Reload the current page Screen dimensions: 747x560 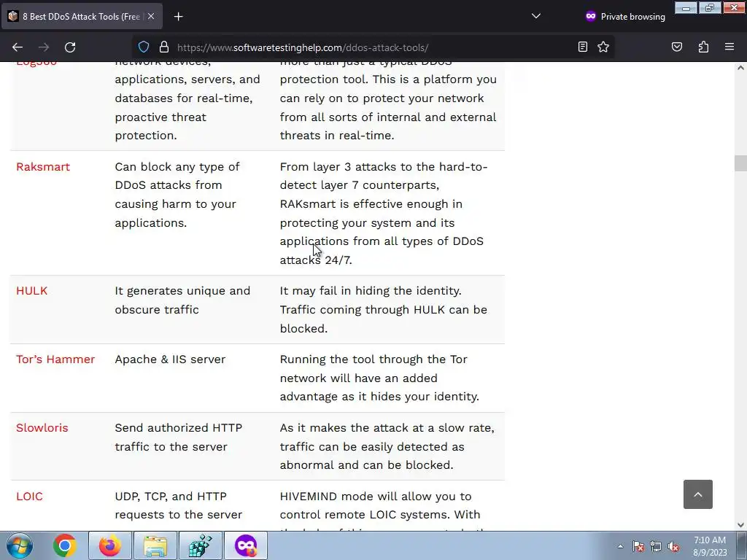[70, 47]
